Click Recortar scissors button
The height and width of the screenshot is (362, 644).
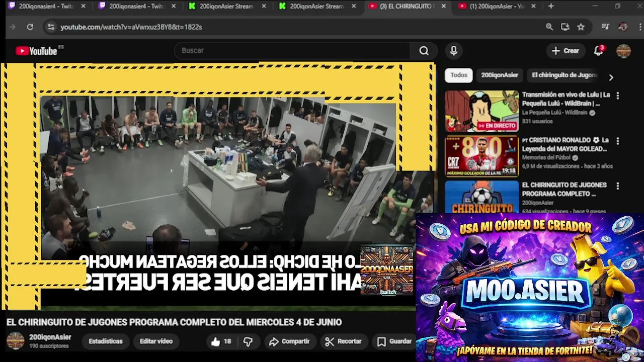pyautogui.click(x=343, y=341)
